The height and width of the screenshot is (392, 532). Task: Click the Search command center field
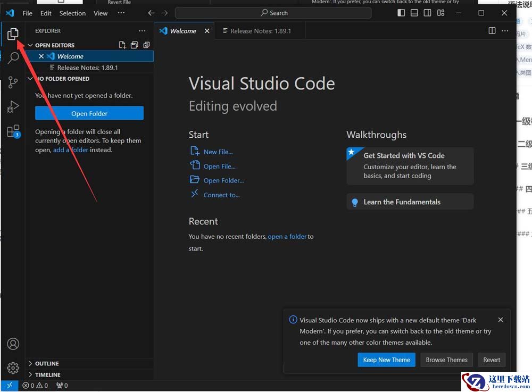tap(273, 13)
